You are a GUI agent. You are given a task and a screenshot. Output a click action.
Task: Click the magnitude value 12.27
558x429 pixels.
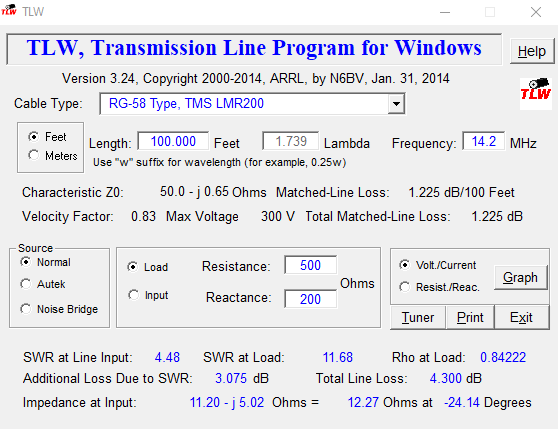[363, 402]
